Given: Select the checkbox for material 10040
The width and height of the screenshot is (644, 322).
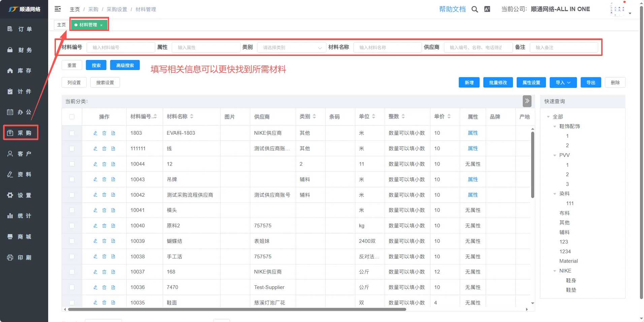Looking at the screenshot, I should [72, 226].
